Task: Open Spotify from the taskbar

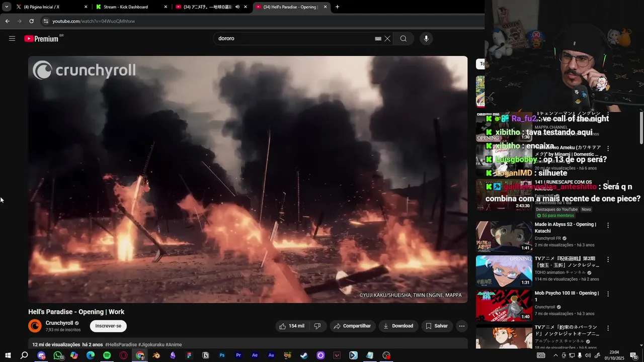Action: (107, 355)
